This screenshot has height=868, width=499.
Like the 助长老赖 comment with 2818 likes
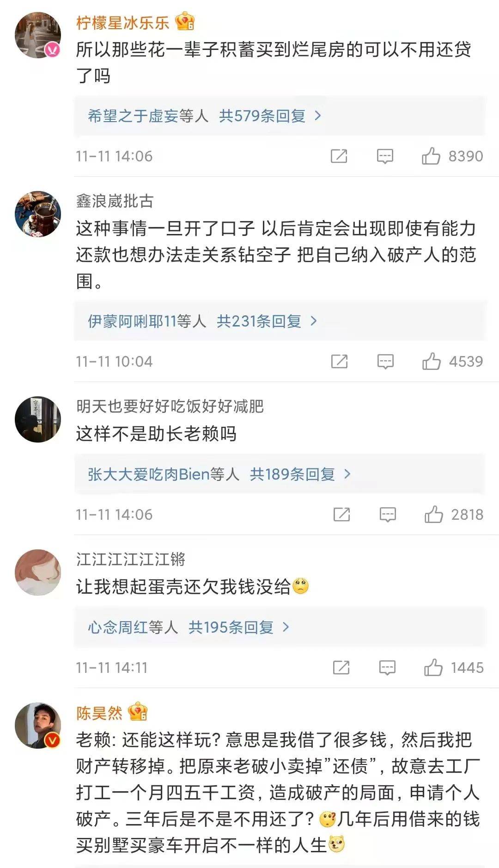tap(434, 515)
